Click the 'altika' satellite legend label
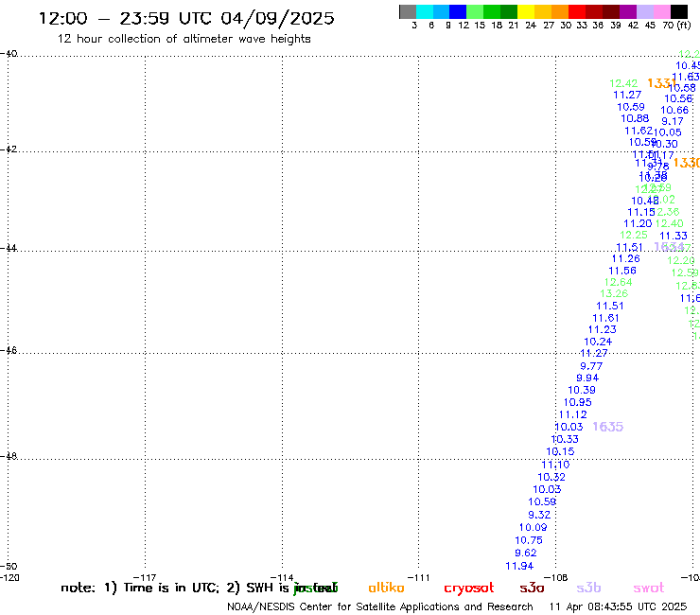 pyautogui.click(x=386, y=588)
